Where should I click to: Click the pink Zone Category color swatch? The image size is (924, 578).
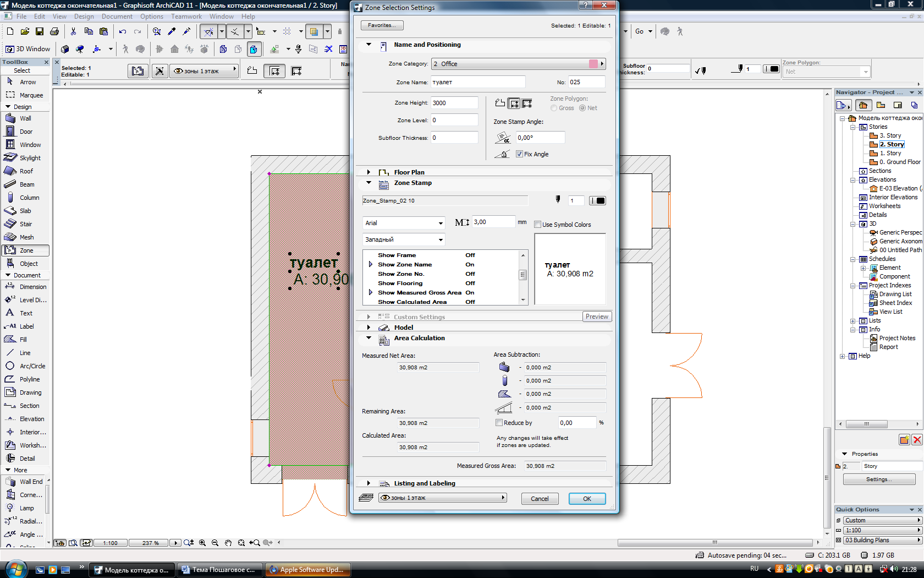point(593,64)
